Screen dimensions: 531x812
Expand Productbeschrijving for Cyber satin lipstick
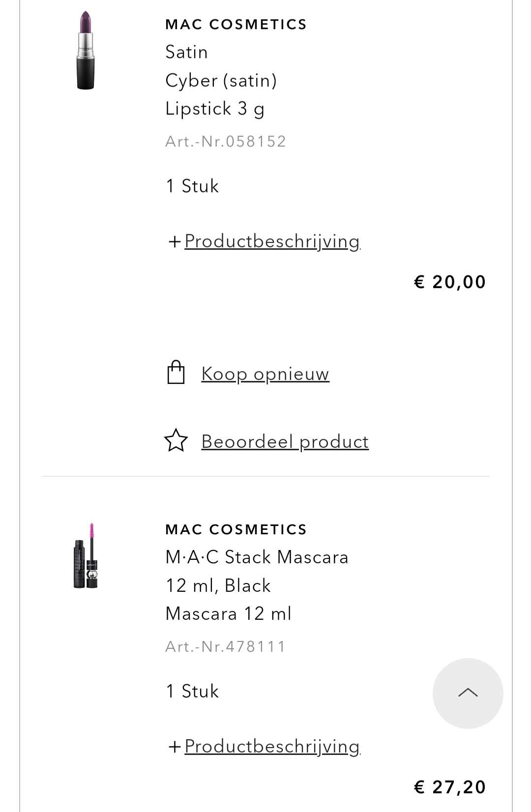(x=272, y=241)
